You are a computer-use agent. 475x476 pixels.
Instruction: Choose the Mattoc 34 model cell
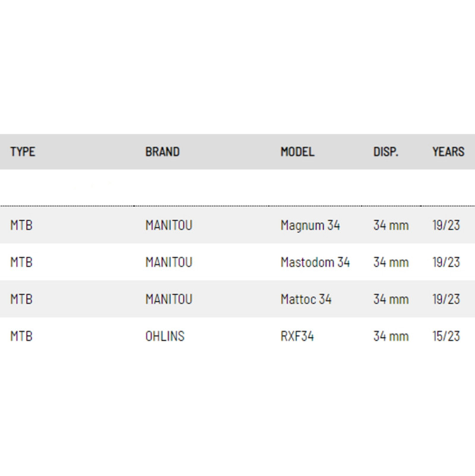click(x=306, y=299)
